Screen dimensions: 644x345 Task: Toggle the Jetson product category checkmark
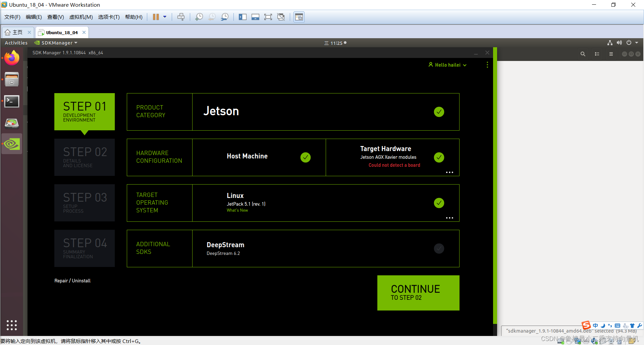(x=439, y=112)
